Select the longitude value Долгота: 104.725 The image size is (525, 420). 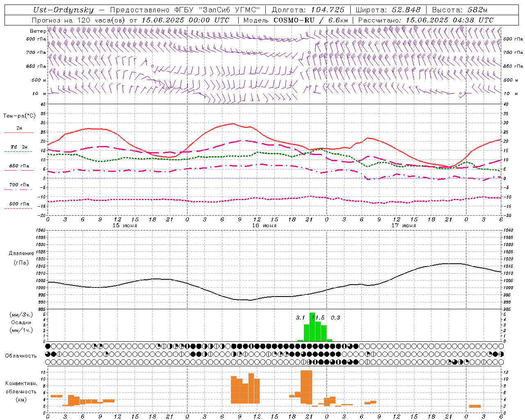pyautogui.click(x=308, y=10)
